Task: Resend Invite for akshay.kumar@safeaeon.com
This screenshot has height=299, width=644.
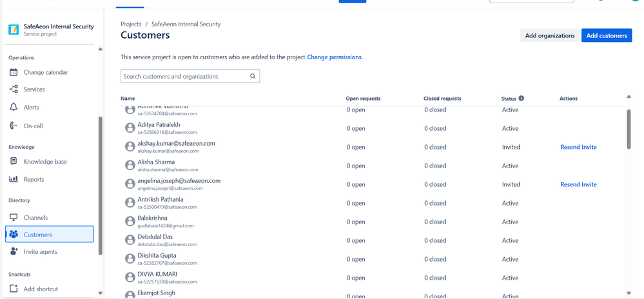Action: (x=578, y=147)
